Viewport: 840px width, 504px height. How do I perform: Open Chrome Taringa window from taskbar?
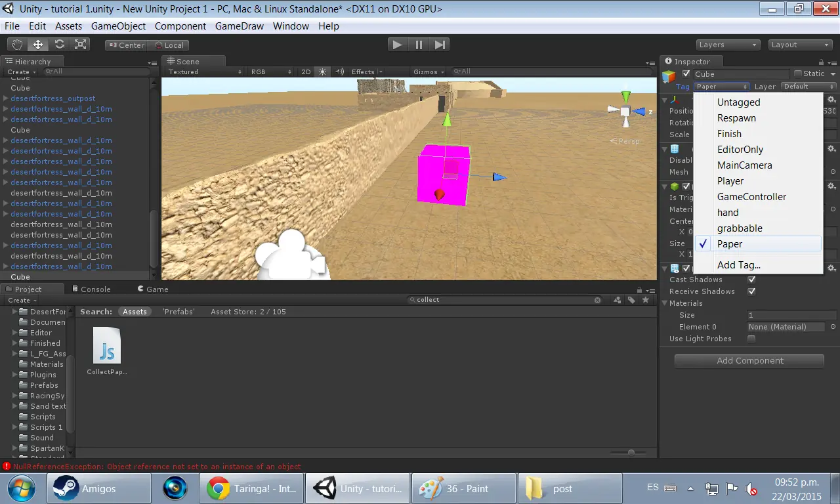(x=252, y=488)
